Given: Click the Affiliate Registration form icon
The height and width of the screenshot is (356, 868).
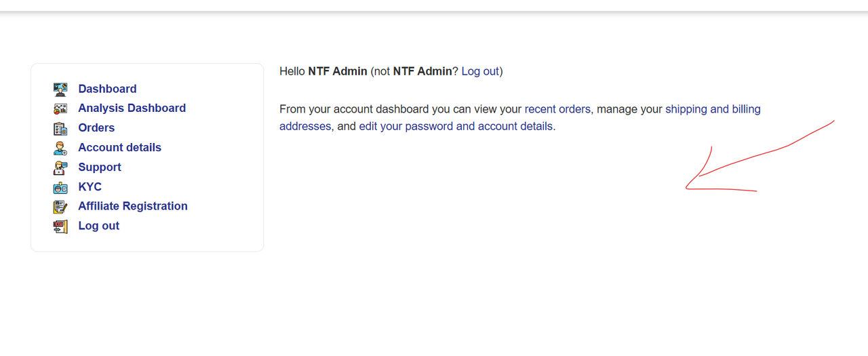Looking at the screenshot, I should [60, 207].
